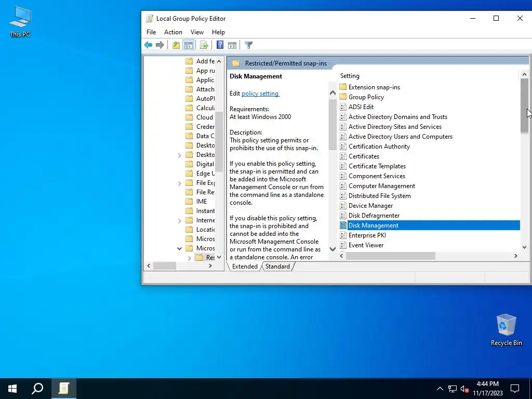Switch to the Extended tab
Image resolution: width=532 pixels, height=399 pixels.
pos(245,267)
